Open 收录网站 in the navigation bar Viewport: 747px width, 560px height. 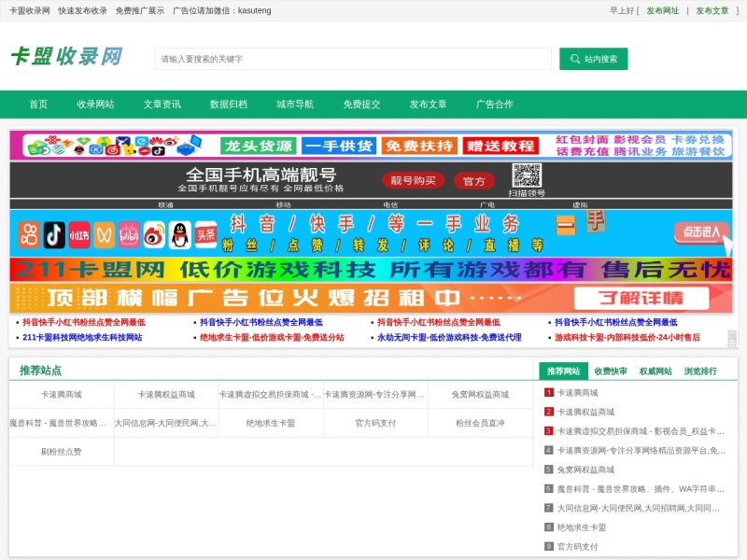point(95,105)
